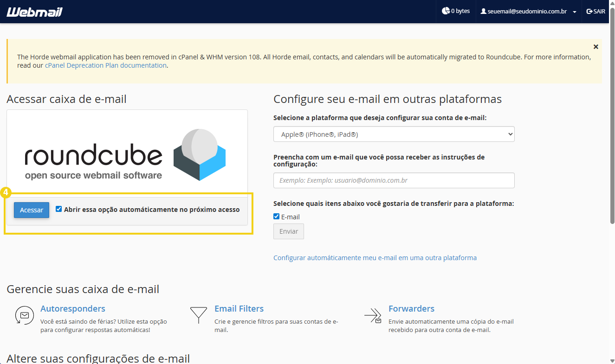Viewport: 615px width, 364px height.
Task: Open the 0 bytes disk usage indicator
Action: pos(455,11)
